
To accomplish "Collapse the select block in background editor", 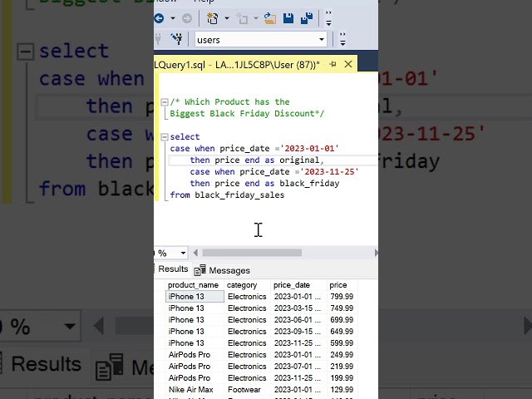I will click(x=26, y=52).
